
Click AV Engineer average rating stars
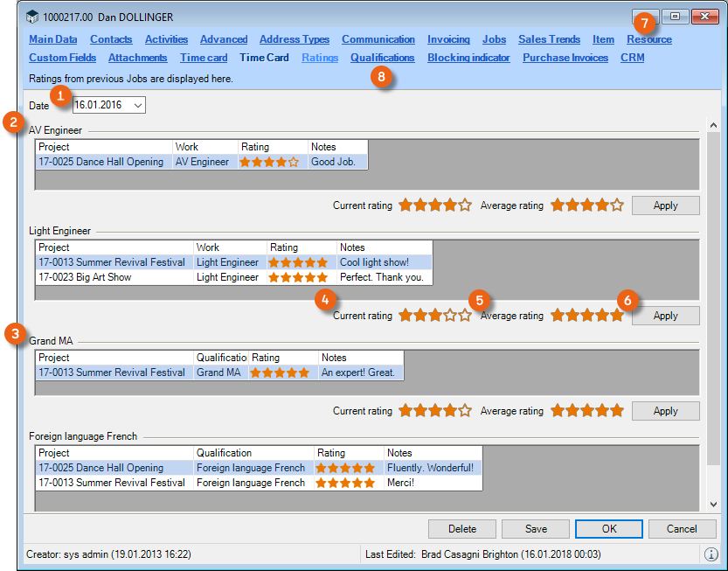(586, 205)
